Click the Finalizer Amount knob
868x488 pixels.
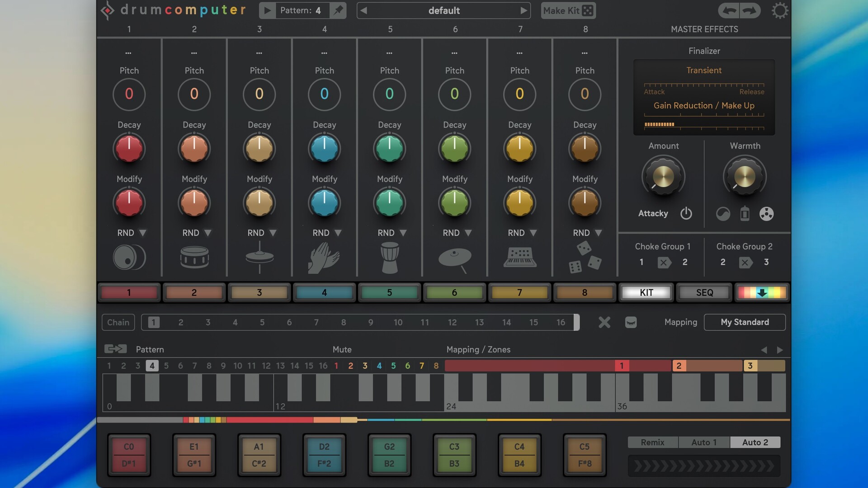[x=663, y=176]
